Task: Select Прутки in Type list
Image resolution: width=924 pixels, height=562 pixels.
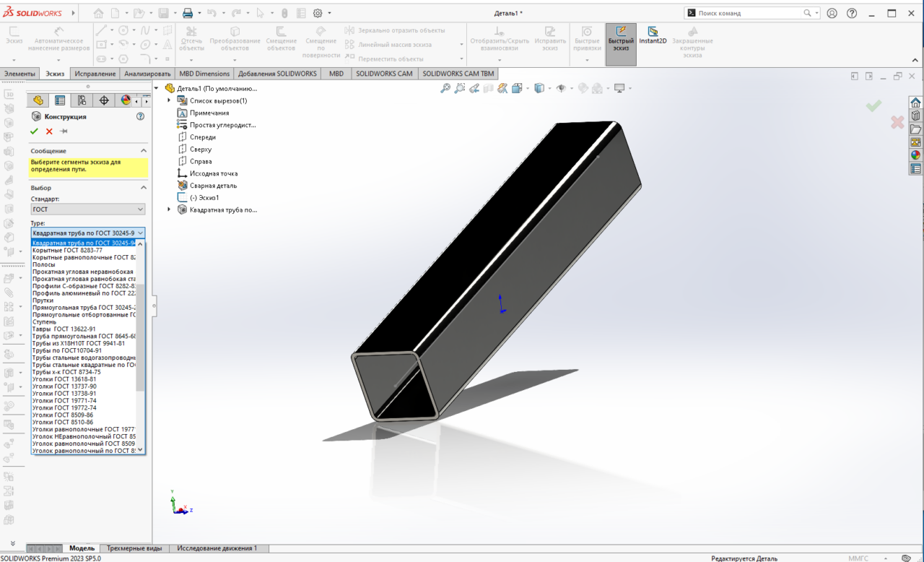Action: [84, 300]
